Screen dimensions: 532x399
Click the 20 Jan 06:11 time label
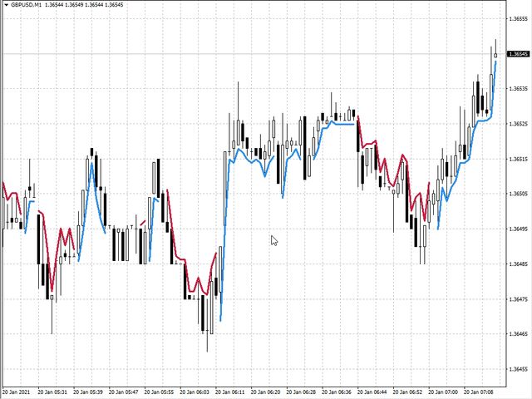[x=229, y=392]
